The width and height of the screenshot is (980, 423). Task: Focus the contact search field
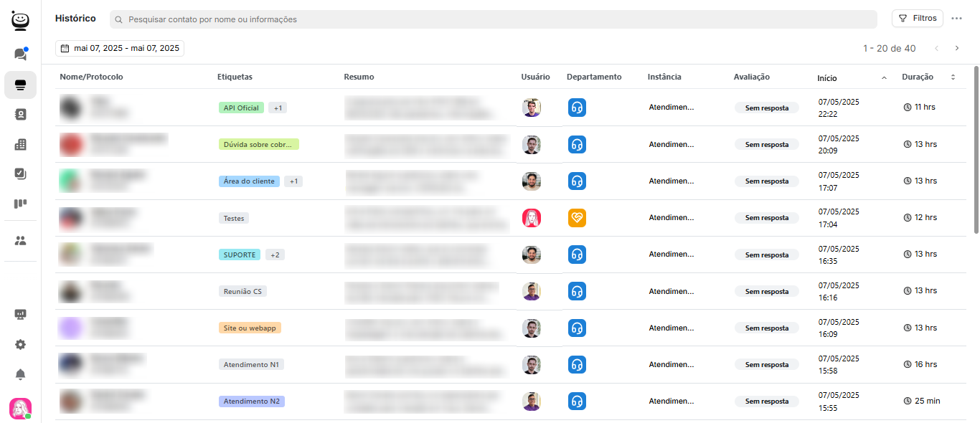494,19
